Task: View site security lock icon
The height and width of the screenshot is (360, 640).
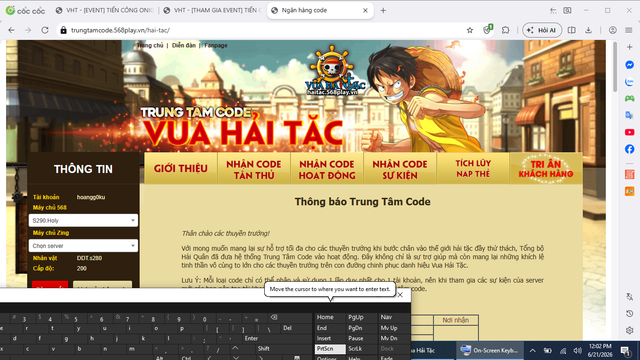Action: coord(63,30)
